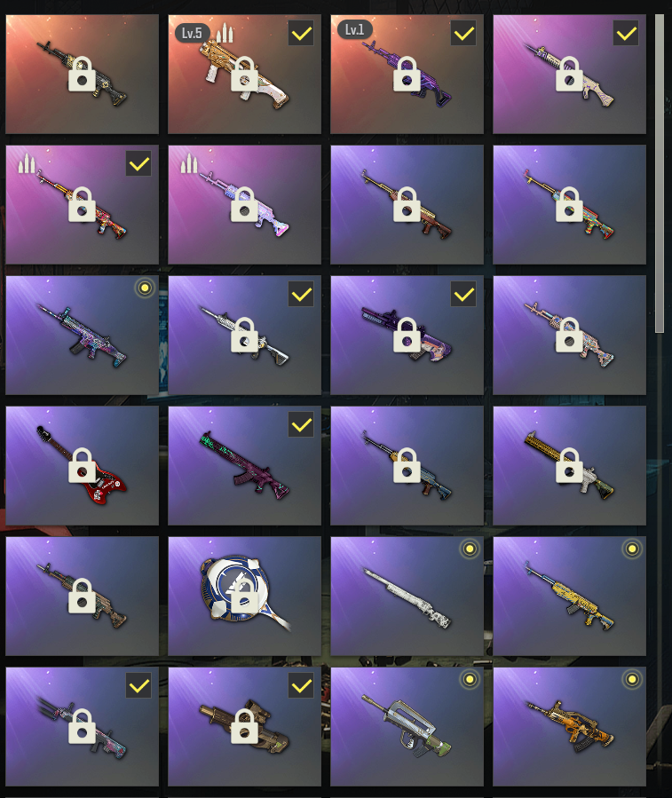Viewport: 672px width, 798px height.
Task: Toggle the checkmark on the dark magenta rifle tile
Action: click(301, 424)
